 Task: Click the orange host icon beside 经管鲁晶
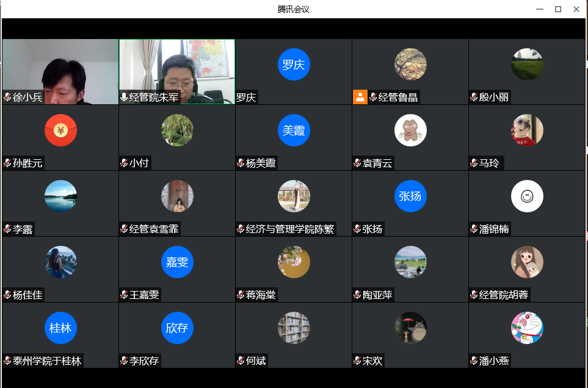360,97
